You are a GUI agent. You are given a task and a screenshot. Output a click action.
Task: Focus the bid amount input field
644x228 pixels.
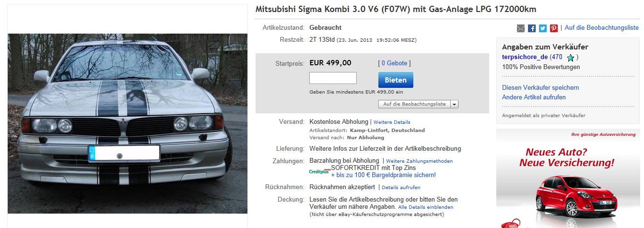(333, 78)
